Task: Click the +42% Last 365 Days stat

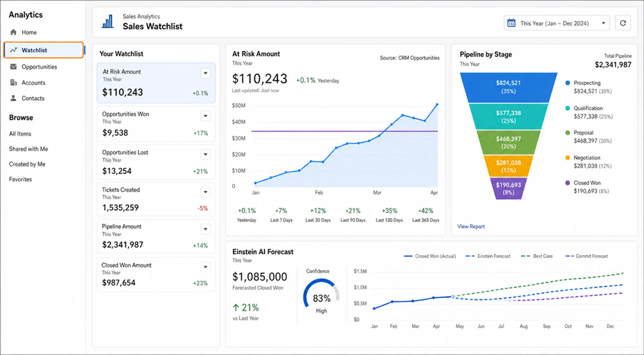Action: 425,215
